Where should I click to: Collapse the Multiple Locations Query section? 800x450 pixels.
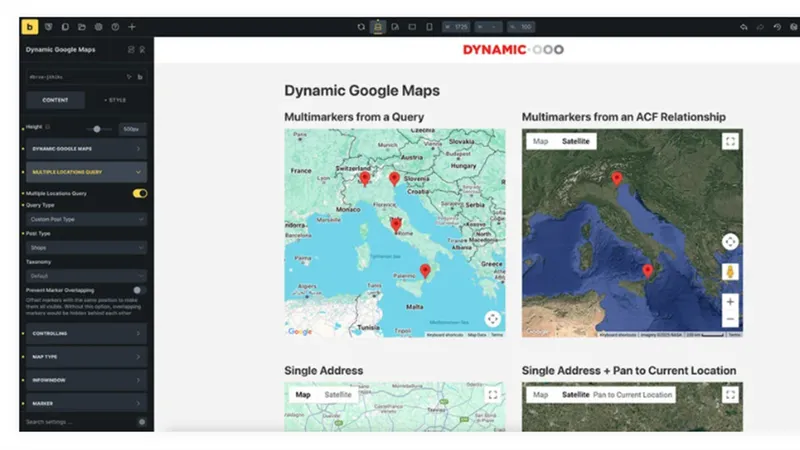coord(86,172)
